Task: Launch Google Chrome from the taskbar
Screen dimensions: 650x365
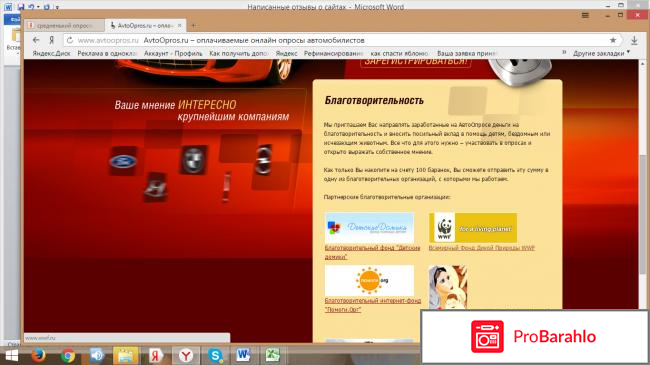Action: point(68,355)
